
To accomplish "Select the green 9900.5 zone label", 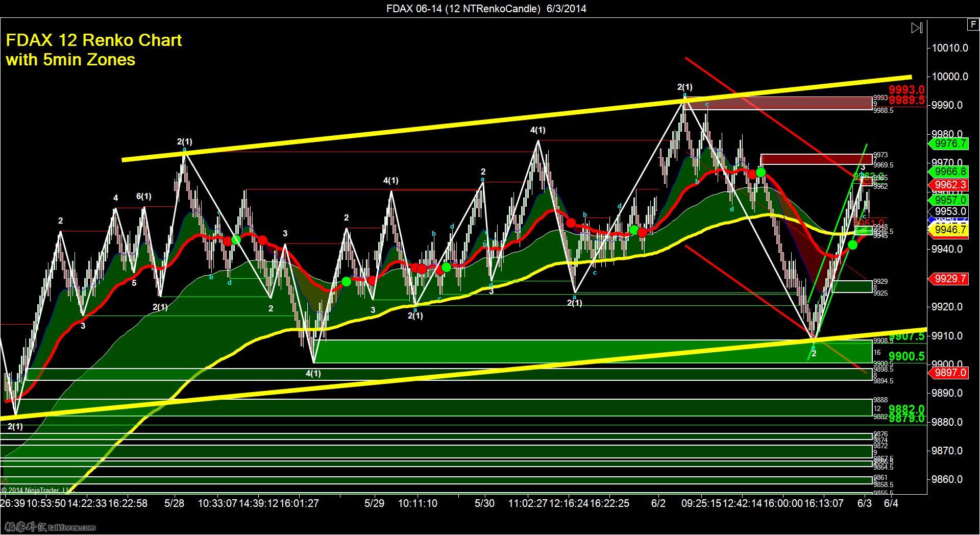I will point(906,356).
